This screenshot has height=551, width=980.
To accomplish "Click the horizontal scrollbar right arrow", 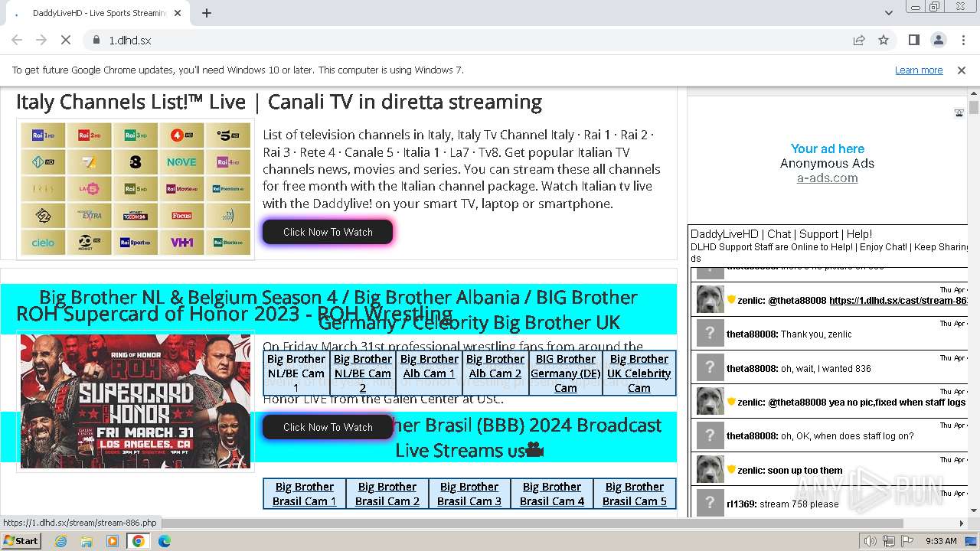I will coord(962,523).
